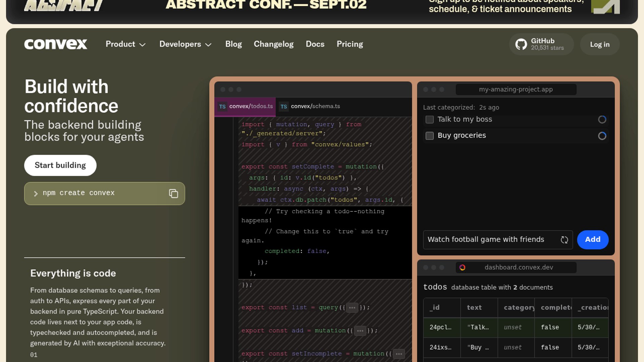The width and height of the screenshot is (644, 362).
Task: Copy the npm create convex command
Action: [x=173, y=193]
